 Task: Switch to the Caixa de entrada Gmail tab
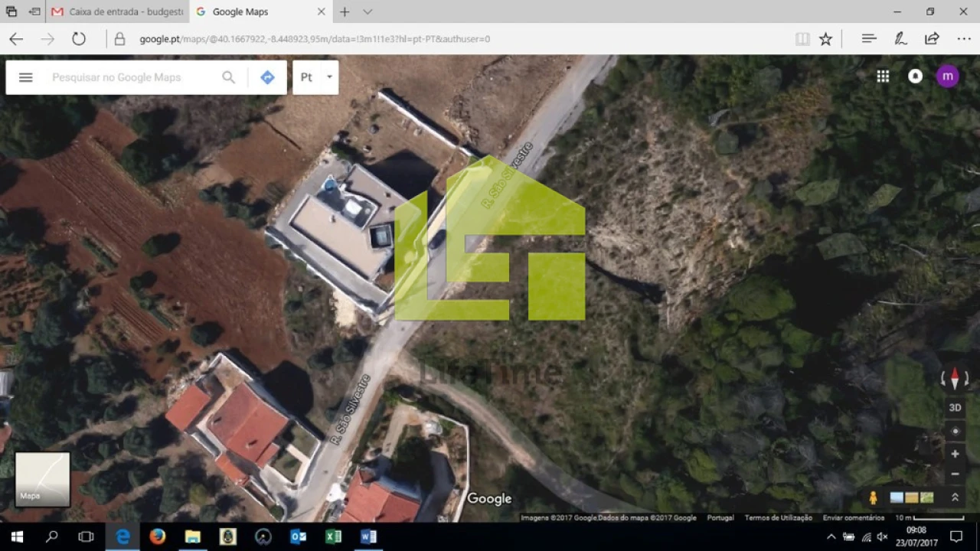[x=119, y=11]
